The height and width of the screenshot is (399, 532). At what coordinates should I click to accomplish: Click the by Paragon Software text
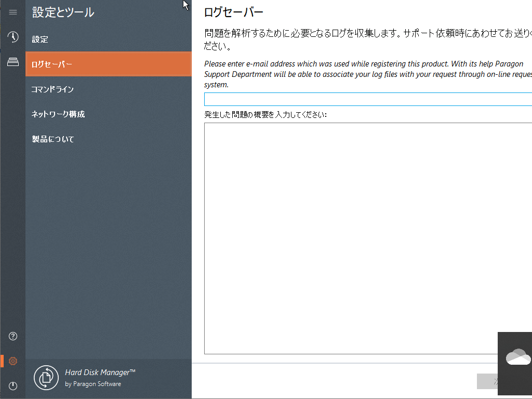click(x=92, y=383)
